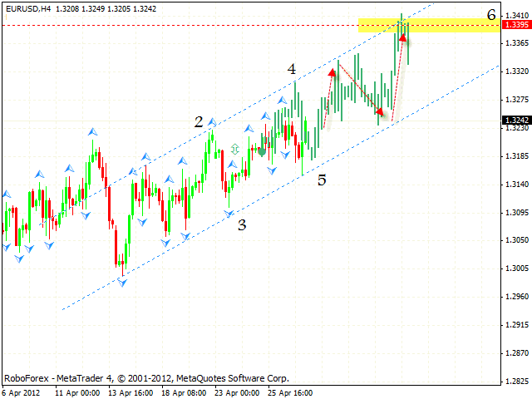Click wave label 3 under the pullback low
532x399 pixels.
tap(242, 224)
